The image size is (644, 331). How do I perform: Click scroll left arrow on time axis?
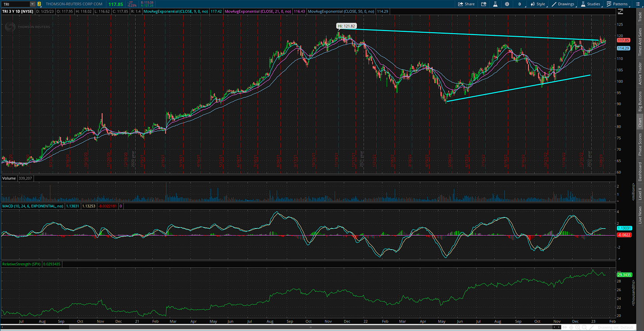pyautogui.click(x=554, y=327)
